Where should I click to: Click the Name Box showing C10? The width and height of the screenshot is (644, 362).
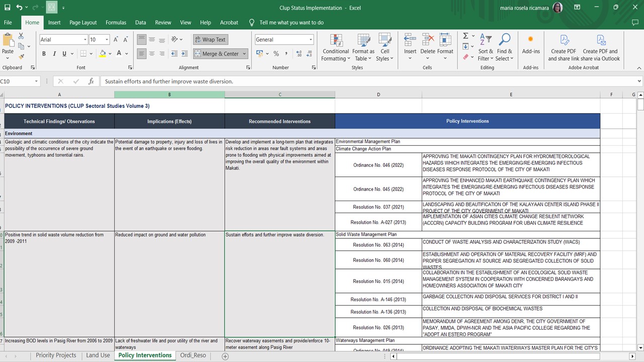coord(15,81)
